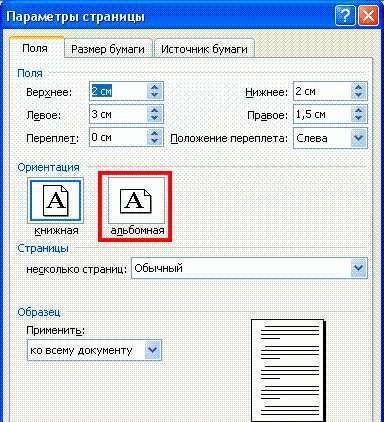Click the Ориентация section label
The height and width of the screenshot is (422, 384).
point(48,167)
